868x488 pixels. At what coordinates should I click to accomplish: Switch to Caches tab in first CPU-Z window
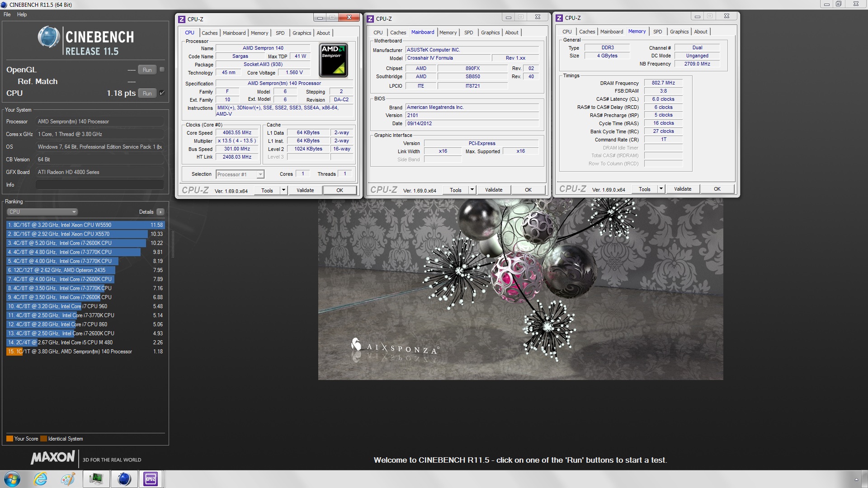click(x=209, y=33)
